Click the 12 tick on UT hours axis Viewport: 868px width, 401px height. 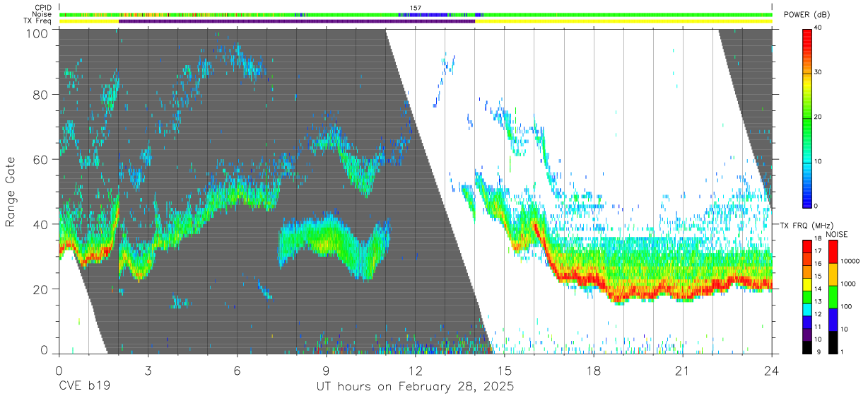click(x=415, y=371)
